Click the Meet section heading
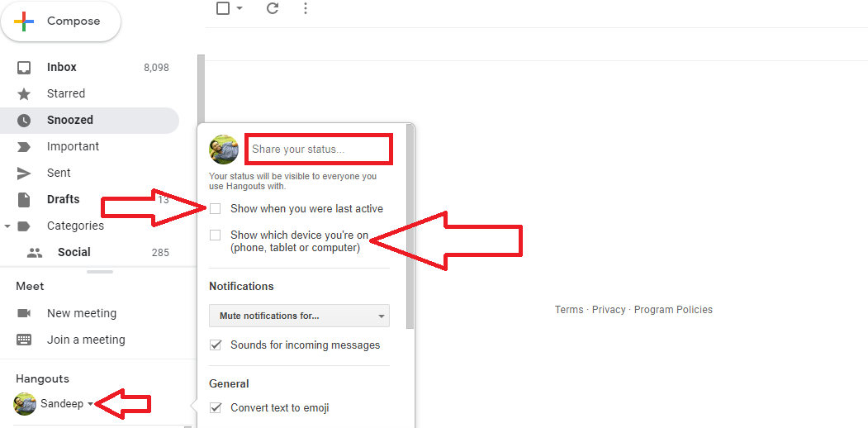The width and height of the screenshot is (868, 428). 30,286
